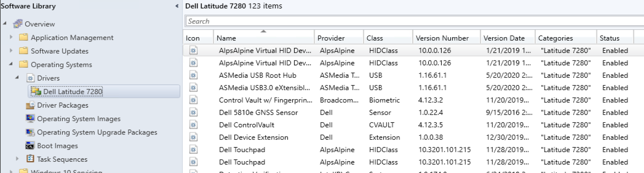Click the ASMedia USB Root Hub driver icon
The height and width of the screenshot is (173, 644).
click(x=193, y=75)
